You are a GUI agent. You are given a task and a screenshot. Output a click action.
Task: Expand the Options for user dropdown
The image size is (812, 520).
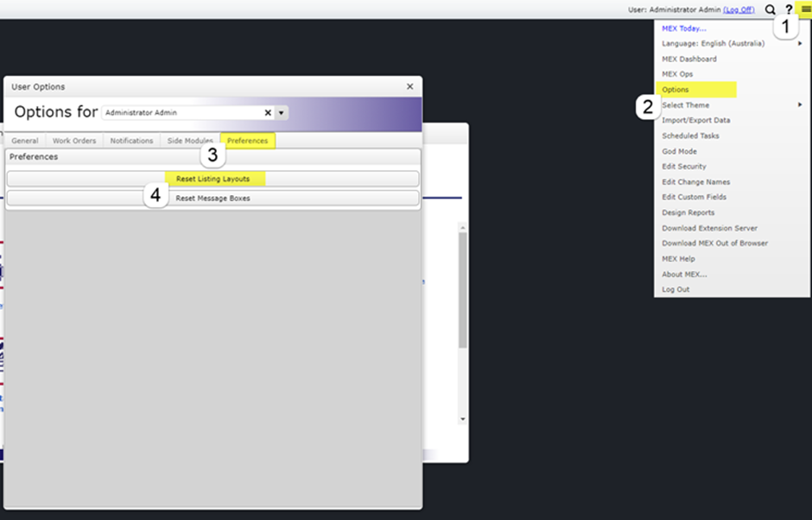(x=282, y=112)
